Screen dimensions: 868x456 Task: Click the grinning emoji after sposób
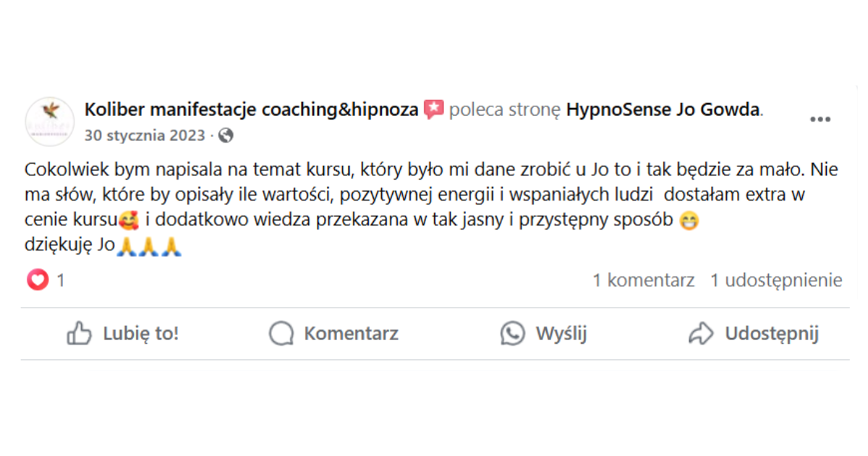click(x=690, y=221)
